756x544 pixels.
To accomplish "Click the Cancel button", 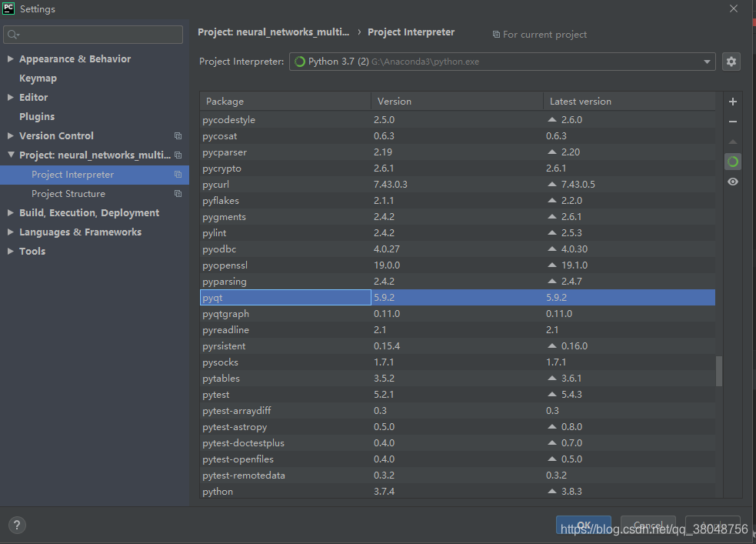I will tap(648, 524).
